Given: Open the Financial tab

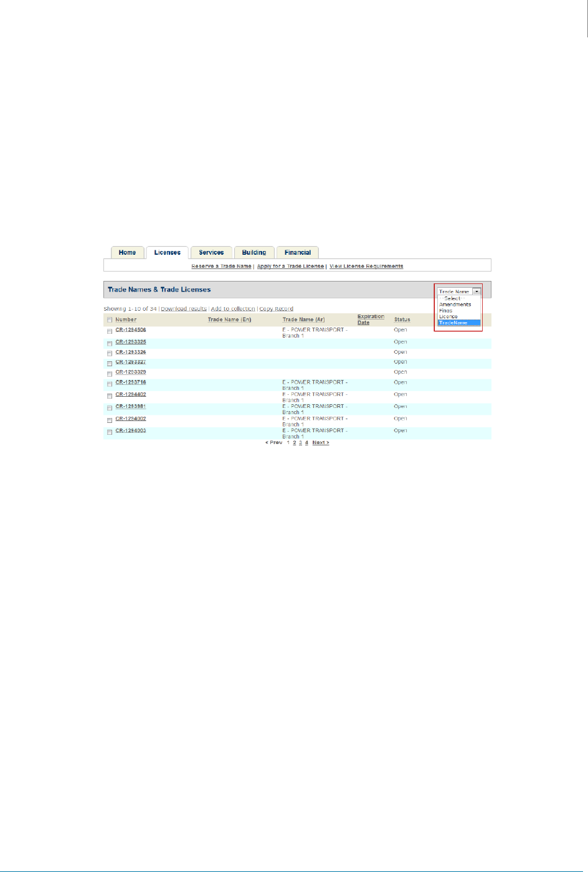Looking at the screenshot, I should (x=298, y=252).
